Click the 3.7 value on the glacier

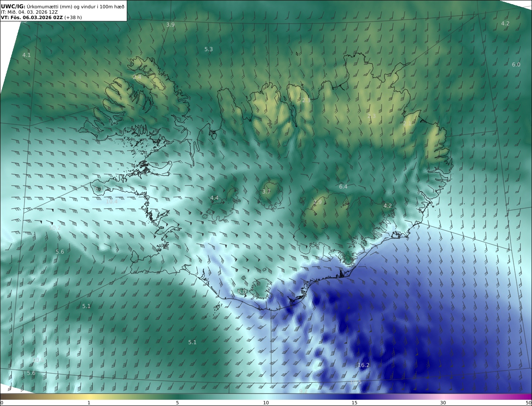click(266, 191)
